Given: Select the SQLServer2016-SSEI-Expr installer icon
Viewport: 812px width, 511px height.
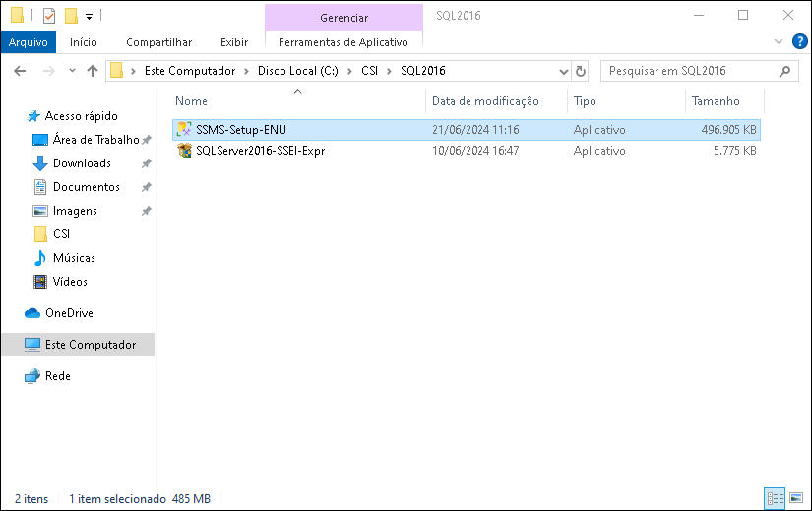Looking at the screenshot, I should pyautogui.click(x=184, y=151).
